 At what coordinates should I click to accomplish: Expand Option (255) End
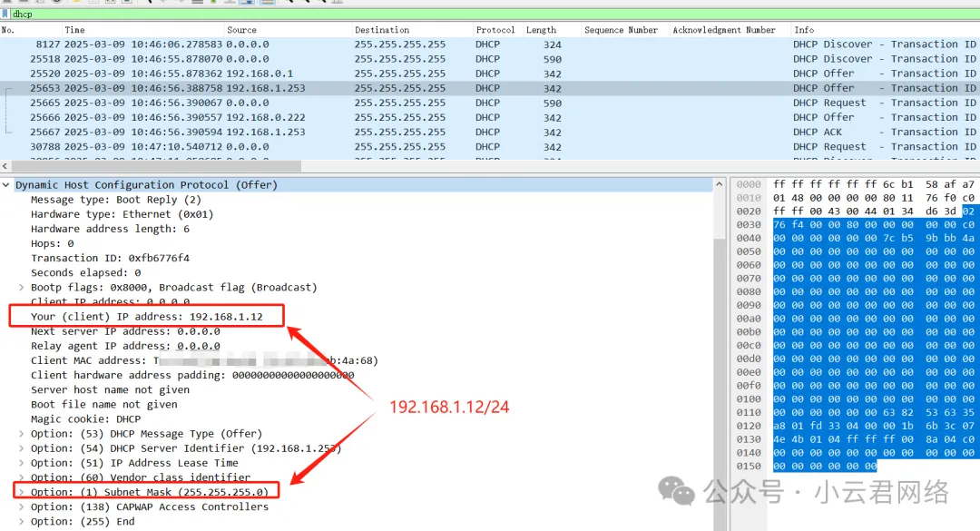pos(22,522)
